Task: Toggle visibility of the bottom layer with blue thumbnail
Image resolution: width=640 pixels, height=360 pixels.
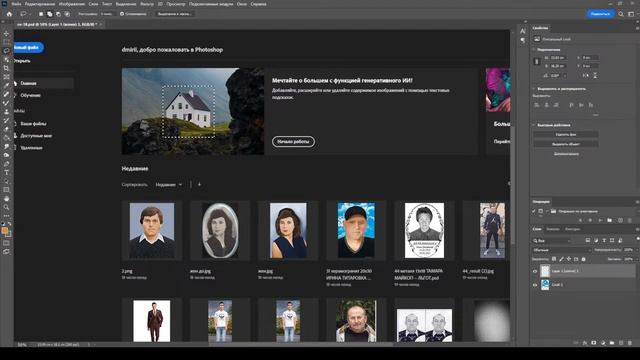Action: tap(535, 285)
